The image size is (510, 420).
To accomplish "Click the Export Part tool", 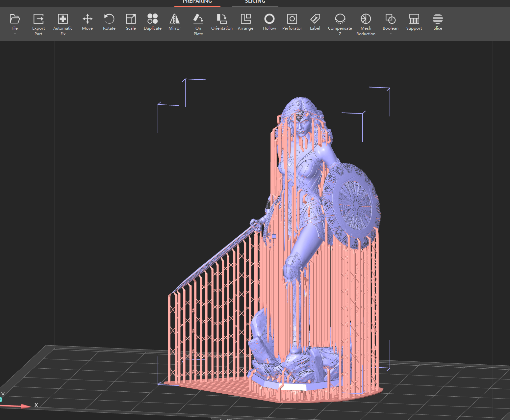I will pos(38,24).
